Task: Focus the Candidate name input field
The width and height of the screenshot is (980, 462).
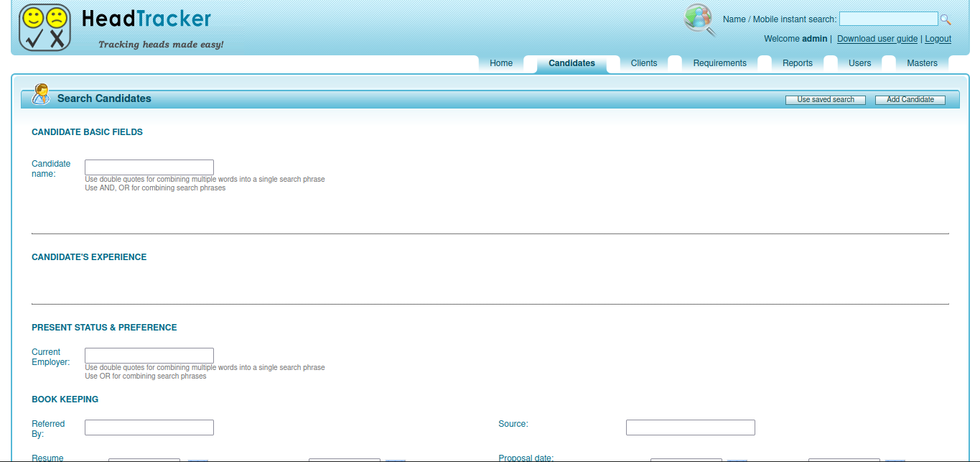Action: [x=149, y=167]
